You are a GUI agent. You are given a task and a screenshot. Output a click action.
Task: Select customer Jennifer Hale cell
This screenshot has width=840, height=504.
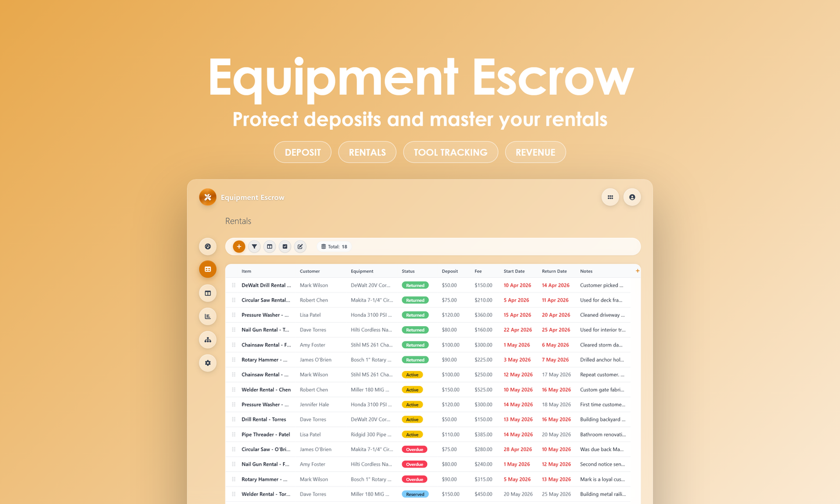pos(314,405)
